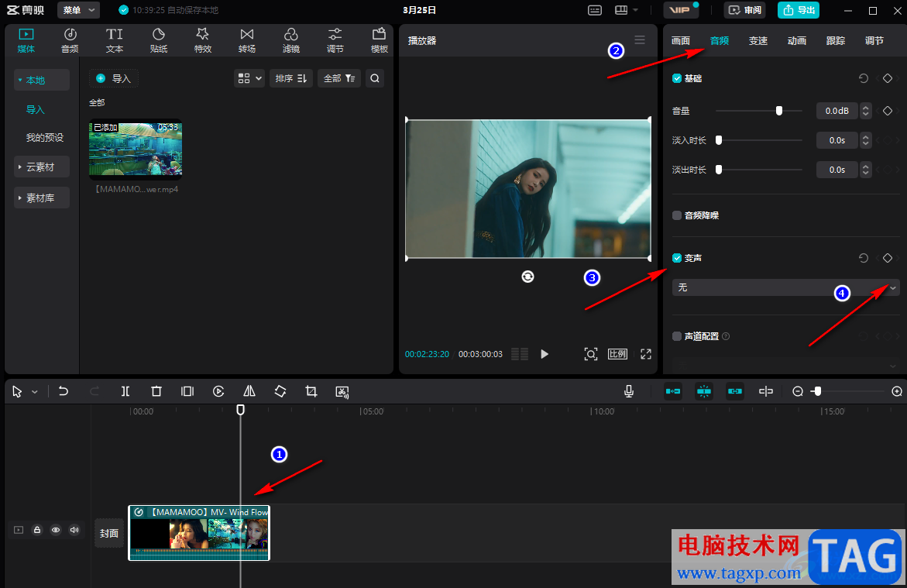Open the selection tool mode dropdown in timeline toolbar
This screenshot has height=588, width=907.
point(35,392)
